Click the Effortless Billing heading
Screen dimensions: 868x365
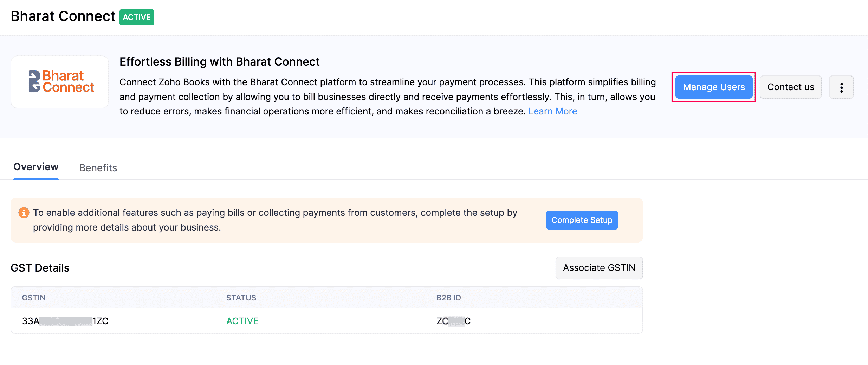(219, 61)
